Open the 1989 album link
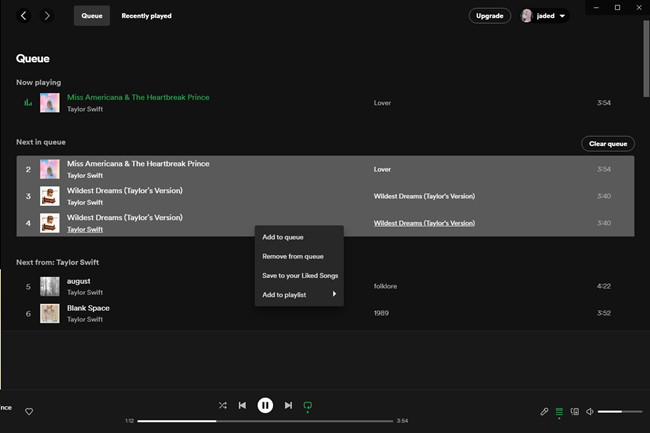Image resolution: width=650 pixels, height=433 pixels. [x=381, y=313]
